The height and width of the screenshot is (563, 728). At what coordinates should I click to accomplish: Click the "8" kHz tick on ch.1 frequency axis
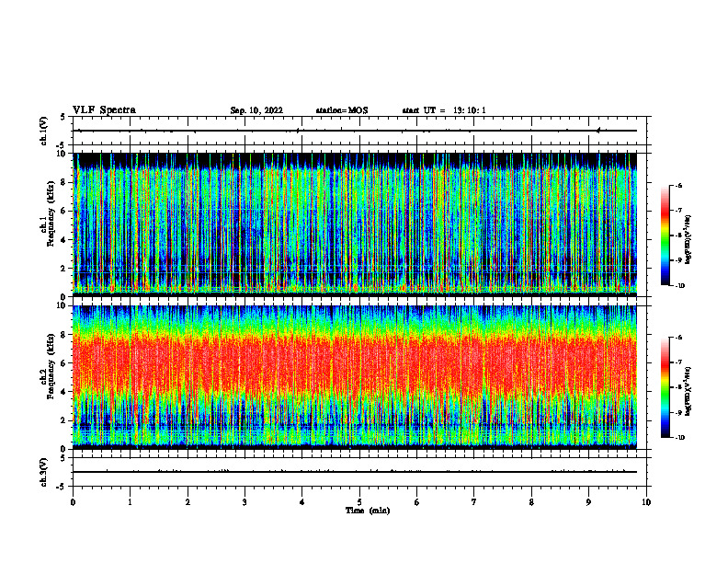tap(64, 182)
